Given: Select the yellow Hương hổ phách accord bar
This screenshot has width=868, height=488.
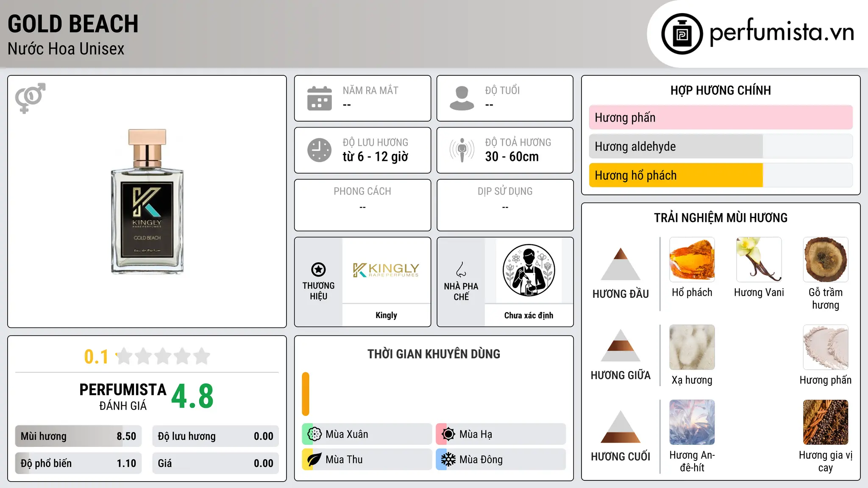Looking at the screenshot, I should click(x=721, y=175).
